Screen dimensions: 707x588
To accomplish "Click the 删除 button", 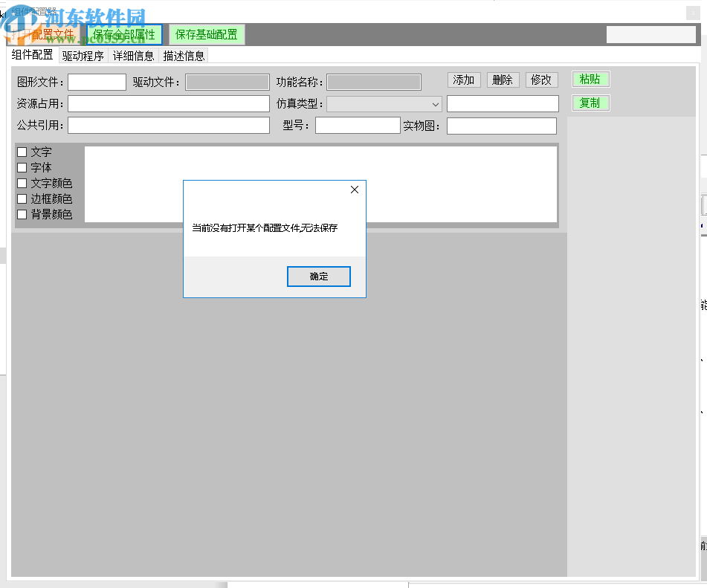I will (x=503, y=80).
